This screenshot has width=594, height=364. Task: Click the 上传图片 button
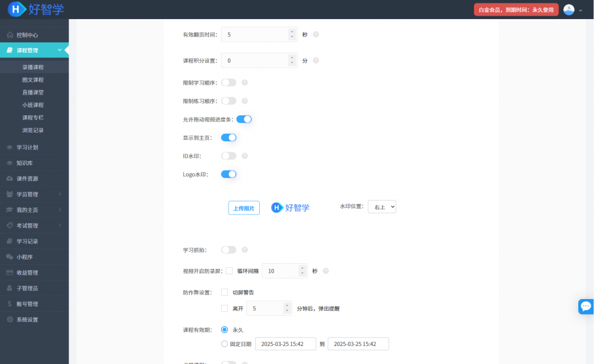244,208
